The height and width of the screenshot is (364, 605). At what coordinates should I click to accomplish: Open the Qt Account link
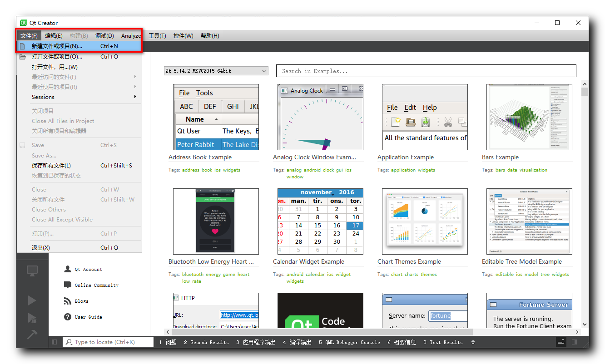click(x=89, y=269)
